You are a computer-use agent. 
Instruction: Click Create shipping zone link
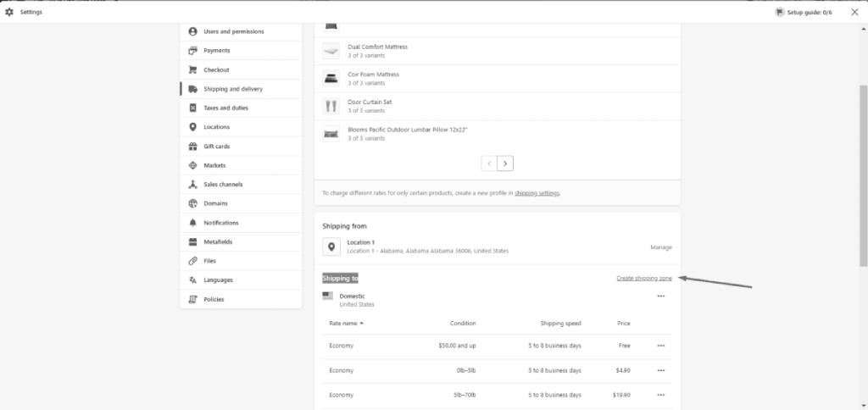coord(643,278)
